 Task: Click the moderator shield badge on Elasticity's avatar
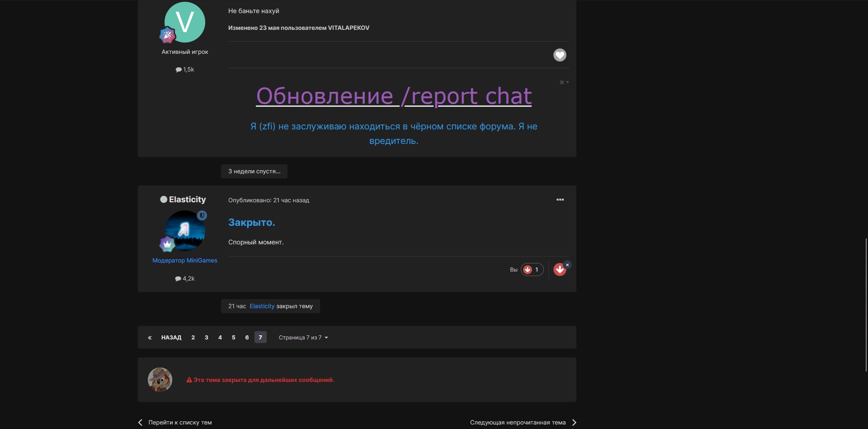pyautogui.click(x=202, y=215)
